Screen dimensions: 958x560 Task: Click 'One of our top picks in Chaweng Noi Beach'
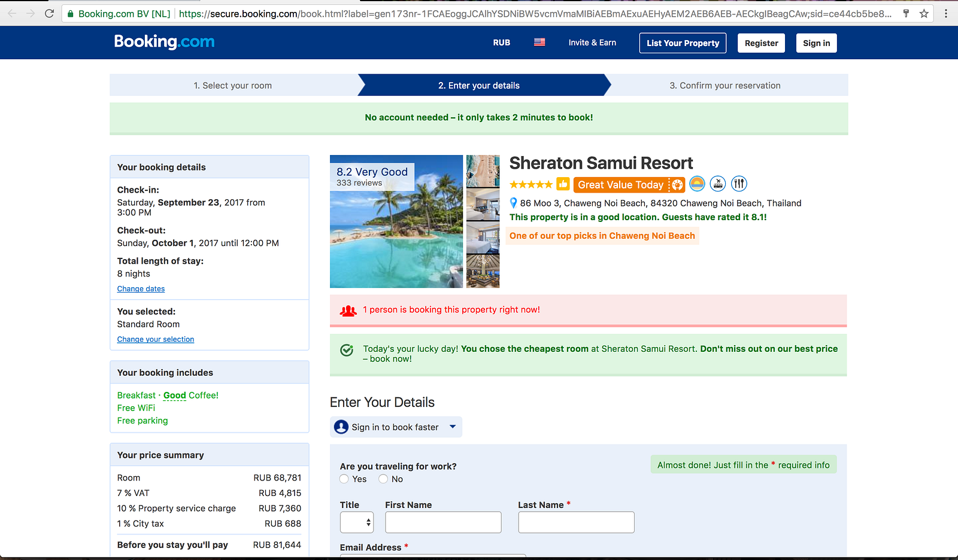(x=602, y=236)
